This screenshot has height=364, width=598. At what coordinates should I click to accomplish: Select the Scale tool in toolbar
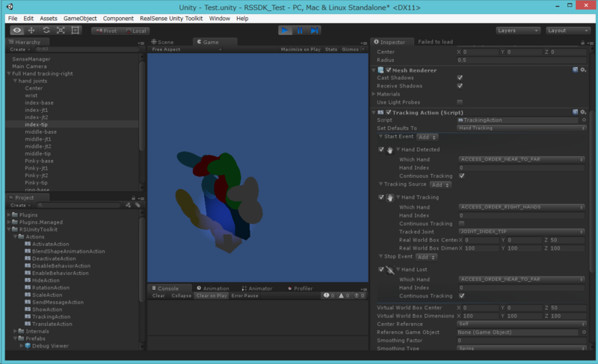[61, 31]
